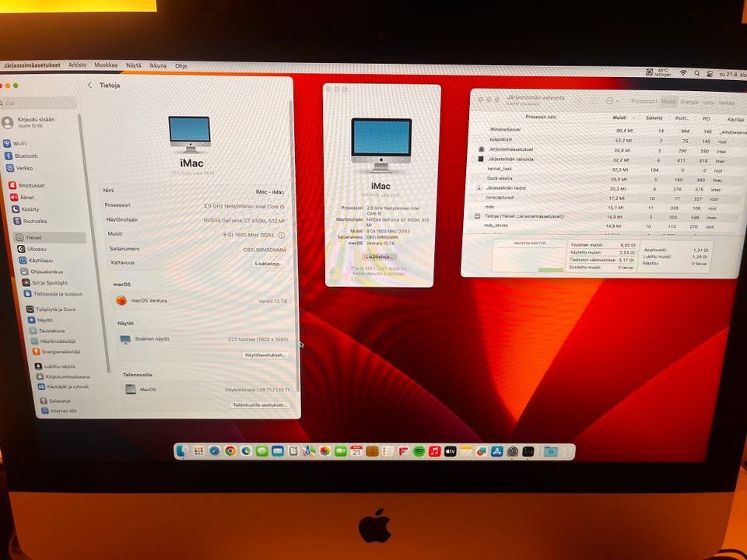Open Spotlight search in the menu bar
The height and width of the screenshot is (560, 747).
tap(697, 73)
